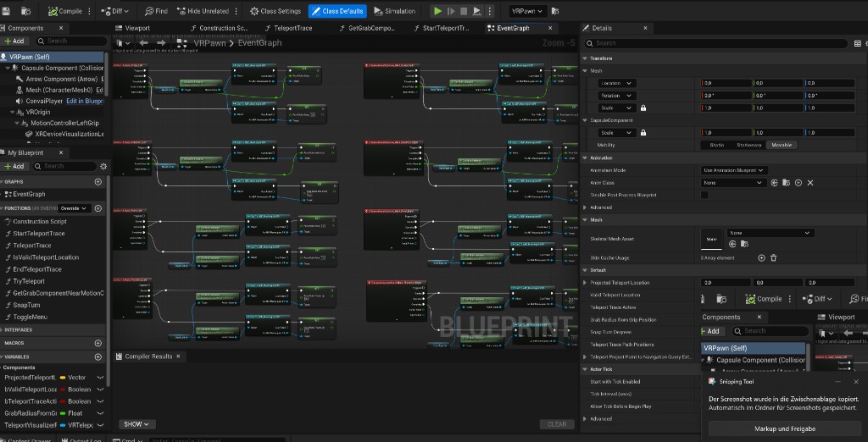
Task: Click the Simulation button
Action: click(x=395, y=11)
